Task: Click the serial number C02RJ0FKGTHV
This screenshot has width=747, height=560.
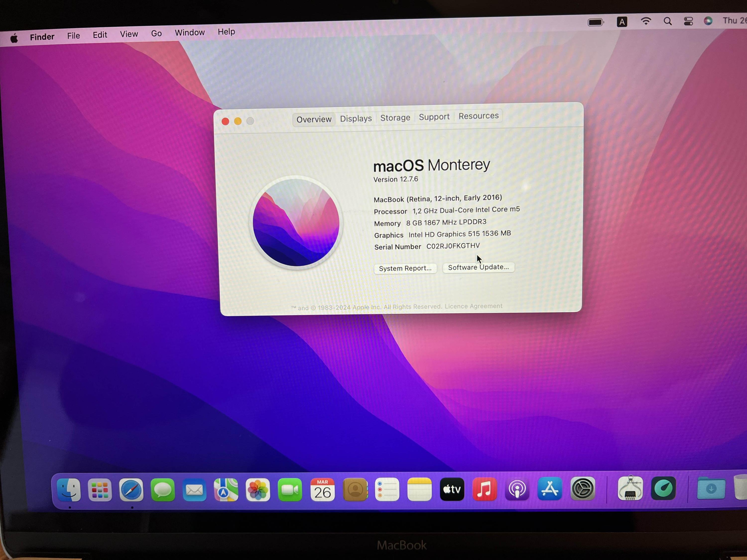Action: (453, 246)
